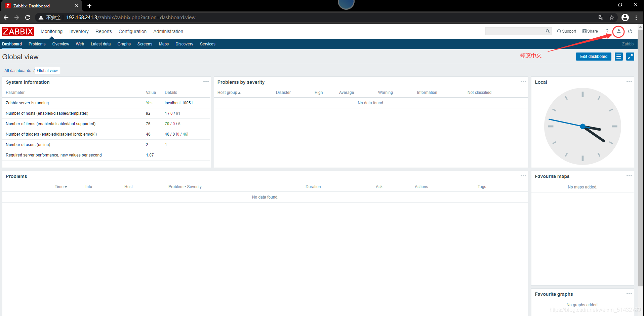Image resolution: width=644 pixels, height=316 pixels.
Task: Open the help question mark icon
Action: tap(607, 31)
